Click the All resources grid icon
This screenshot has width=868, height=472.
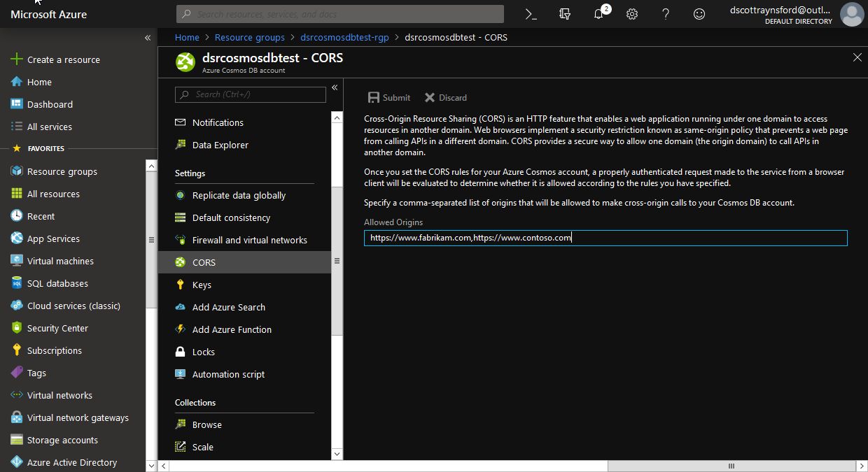[17, 194]
